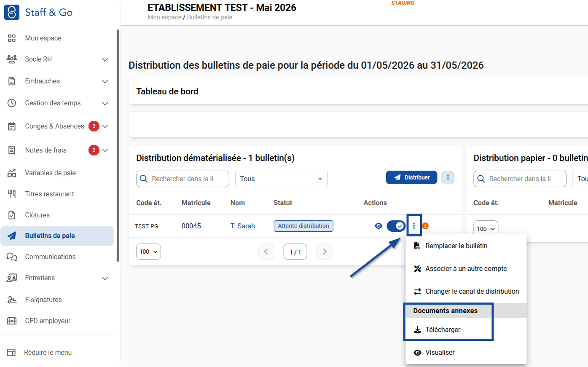Expand the Entretiens submenu chevron
The width and height of the screenshot is (588, 367).
105,278
